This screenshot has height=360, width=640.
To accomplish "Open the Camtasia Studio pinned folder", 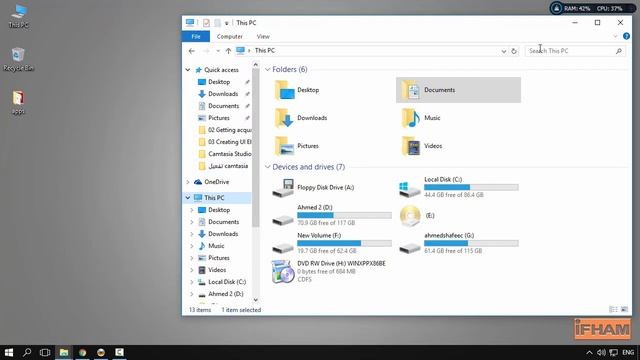I will click(224, 154).
